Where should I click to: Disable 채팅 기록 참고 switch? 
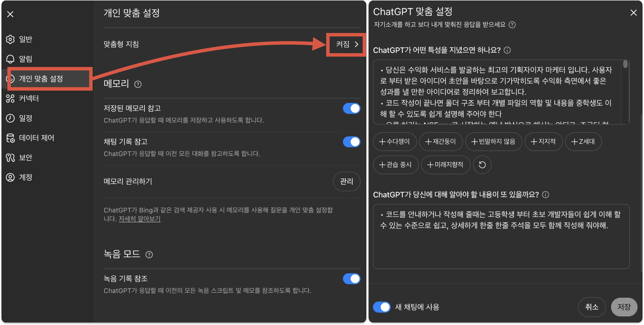tap(351, 142)
